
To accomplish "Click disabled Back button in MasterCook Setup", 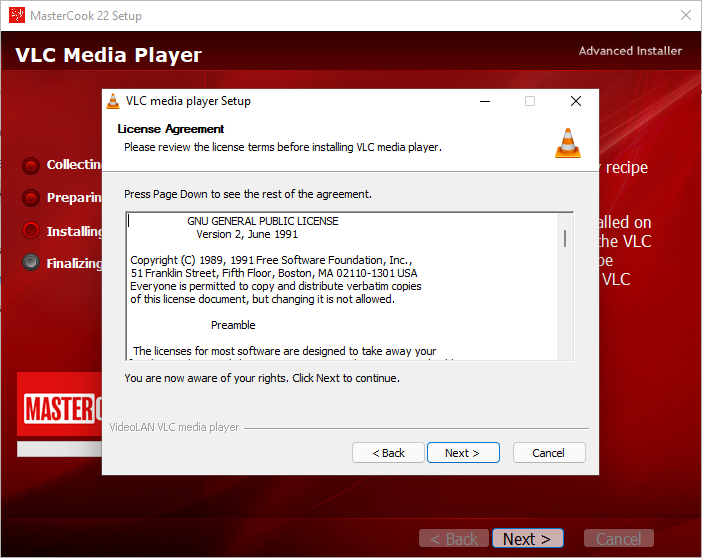I will pyautogui.click(x=453, y=538).
